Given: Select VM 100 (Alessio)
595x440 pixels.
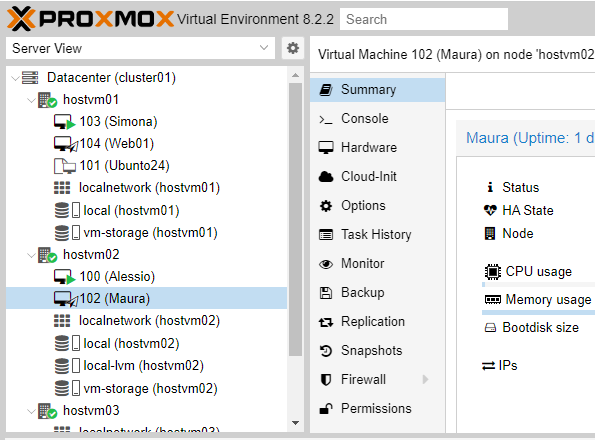Looking at the screenshot, I should pos(117,277).
